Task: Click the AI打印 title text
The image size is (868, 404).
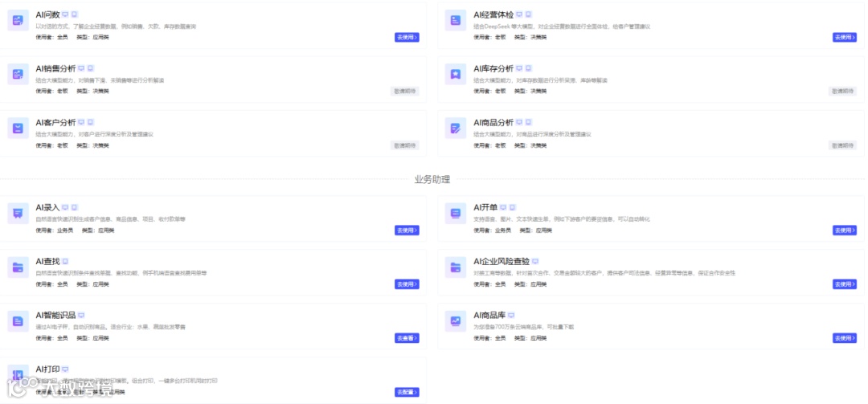Action: 47,369
